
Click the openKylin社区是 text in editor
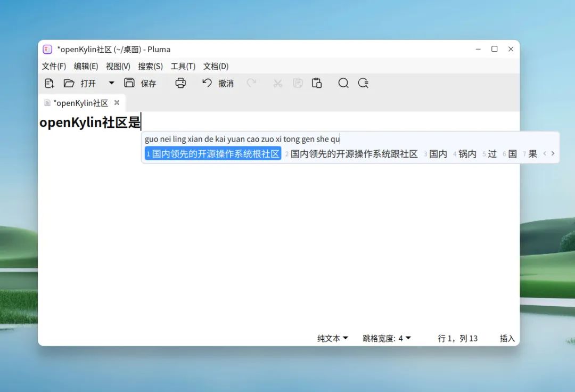(90, 122)
